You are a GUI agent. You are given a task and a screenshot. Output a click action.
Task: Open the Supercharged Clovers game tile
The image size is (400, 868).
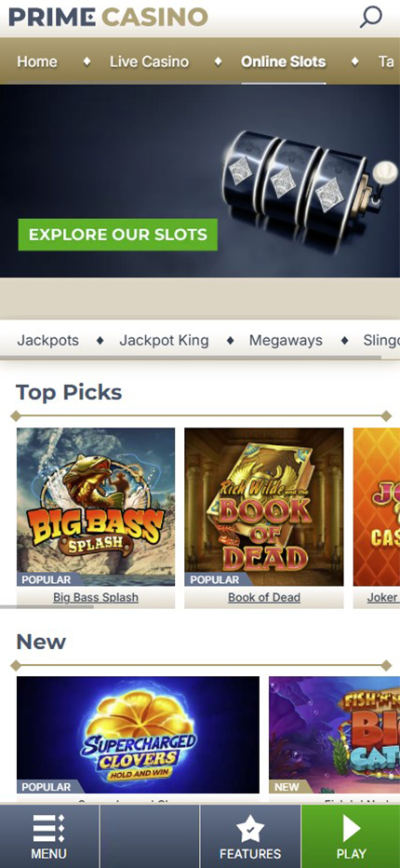pos(138,735)
